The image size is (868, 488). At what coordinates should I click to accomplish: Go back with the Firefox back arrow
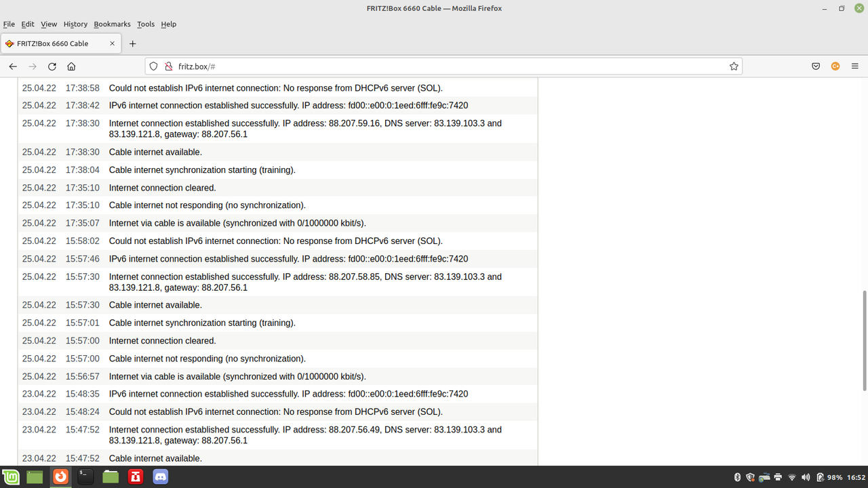13,66
